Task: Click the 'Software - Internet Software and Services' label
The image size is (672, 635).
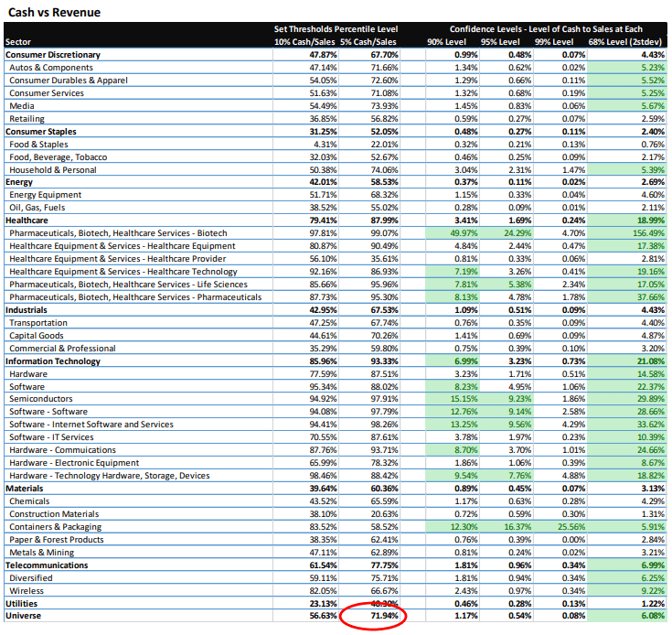Action: 91,425
